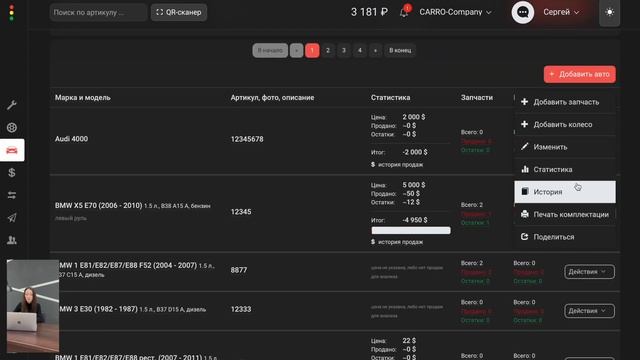Open история продаж link for Audi 4000
This screenshot has height=360, width=640.
(x=397, y=164)
